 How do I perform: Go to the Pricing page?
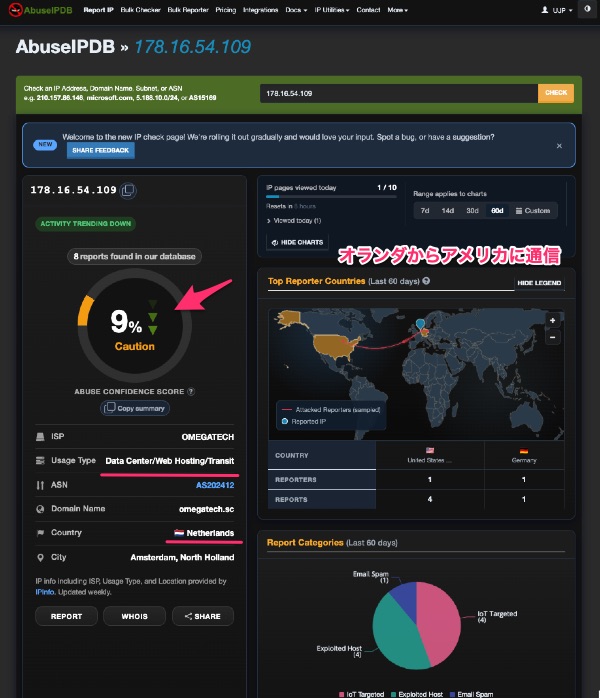(x=226, y=10)
